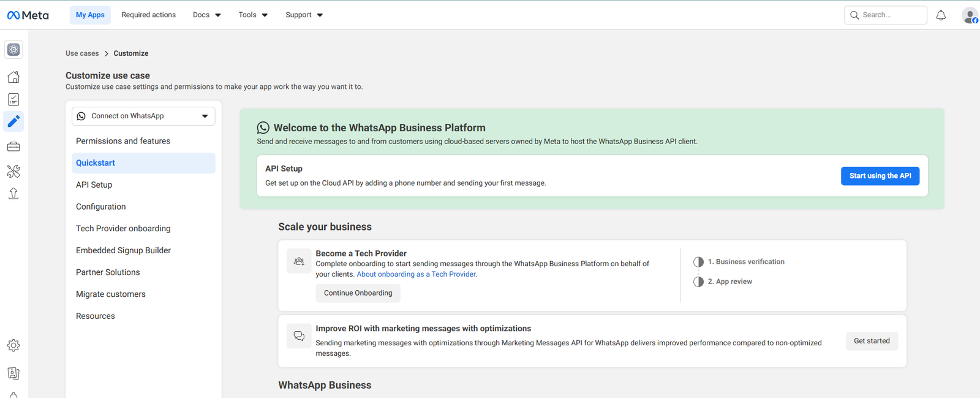Click Start using the API button
The width and height of the screenshot is (980, 398).
pos(880,176)
